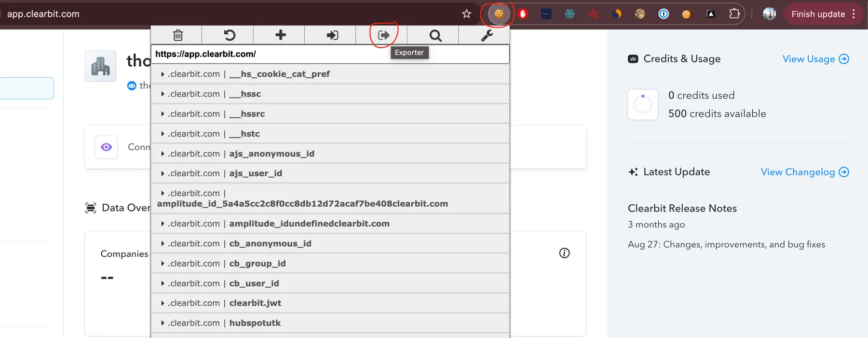The width and height of the screenshot is (868, 338).
Task: Click the blue people badge icon
Action: pos(132,85)
